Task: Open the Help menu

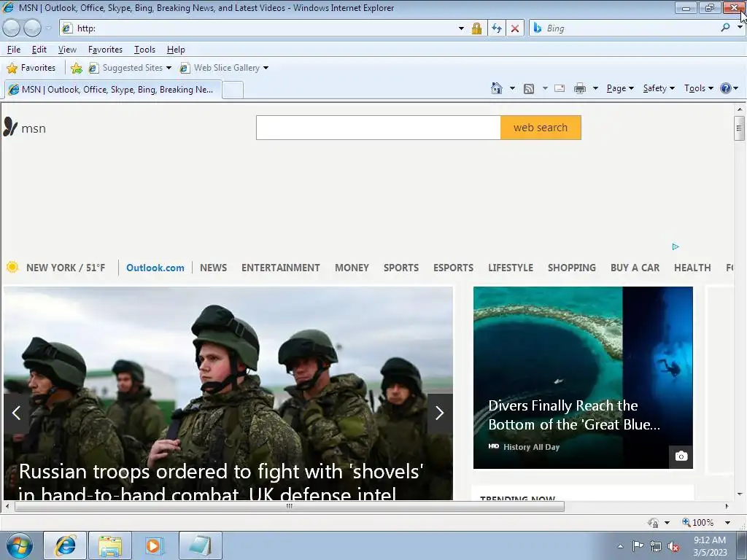Action: click(176, 50)
